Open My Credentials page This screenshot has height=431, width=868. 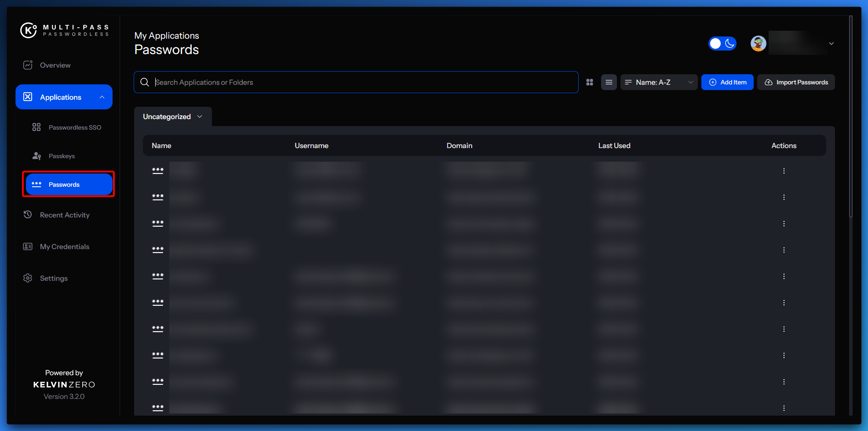pos(64,246)
